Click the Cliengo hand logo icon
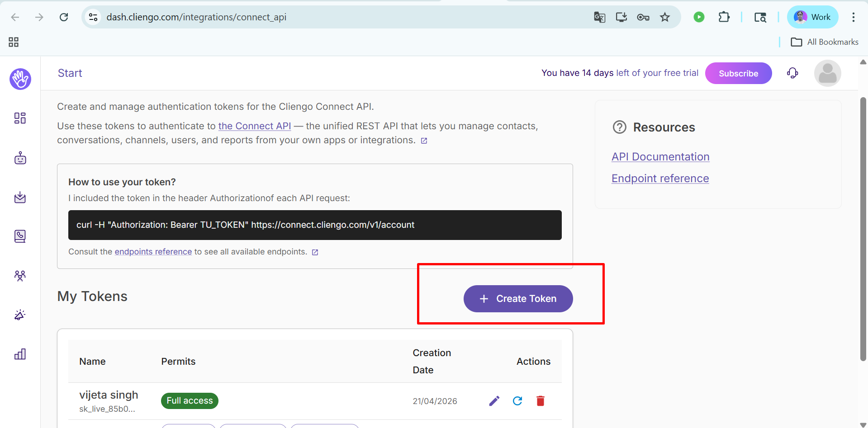 [x=20, y=79]
